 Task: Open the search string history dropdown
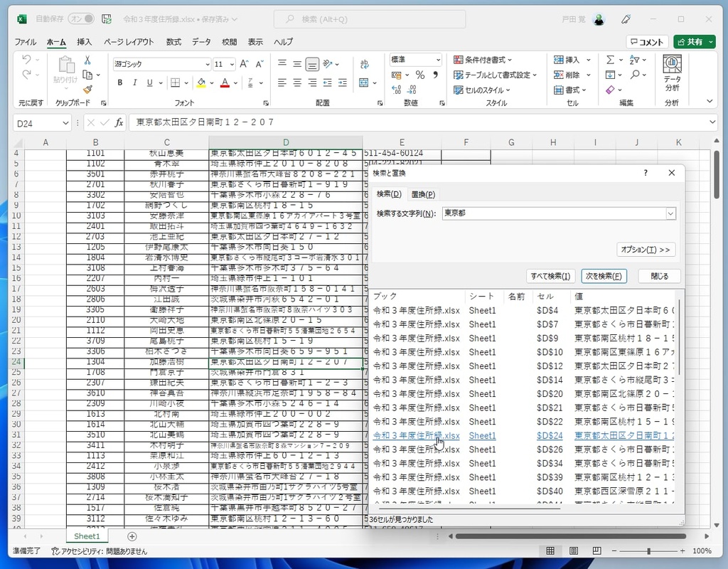(x=670, y=213)
